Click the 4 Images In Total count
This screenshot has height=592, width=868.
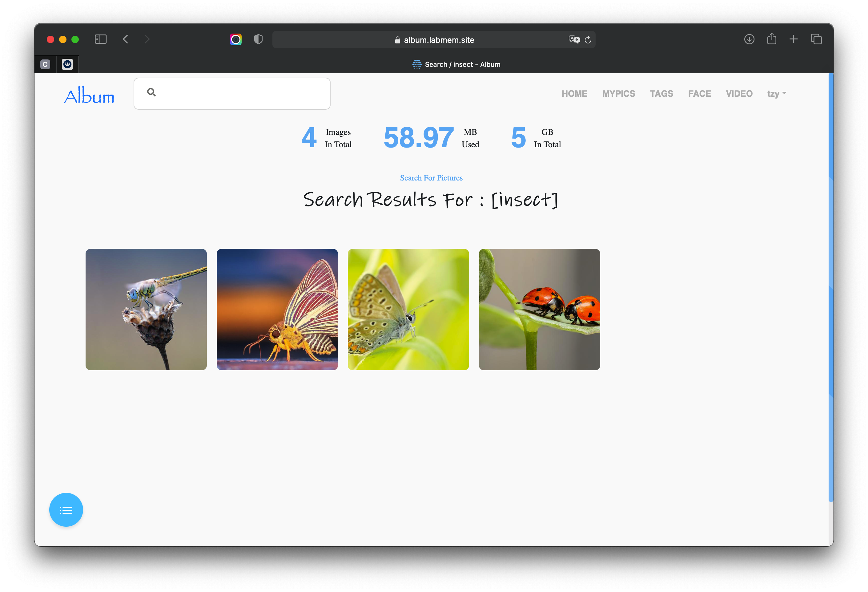pos(327,138)
